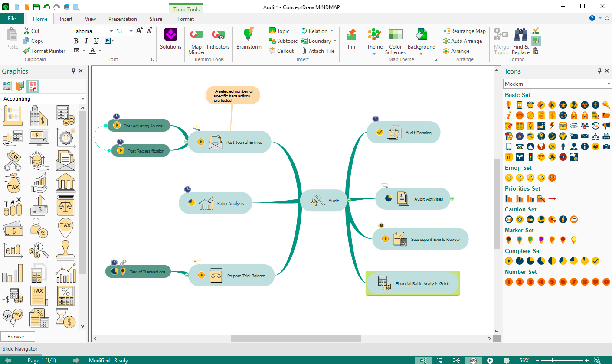Insert a new Topic

(x=279, y=31)
